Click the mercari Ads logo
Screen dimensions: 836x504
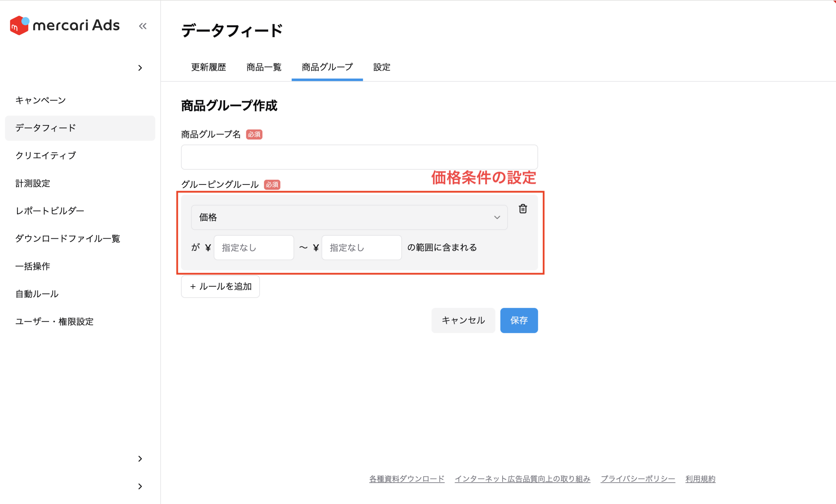(x=64, y=25)
